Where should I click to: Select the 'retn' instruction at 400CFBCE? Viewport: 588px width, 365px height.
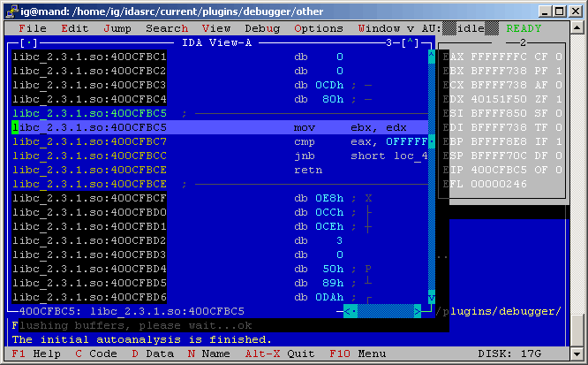pyautogui.click(x=220, y=170)
